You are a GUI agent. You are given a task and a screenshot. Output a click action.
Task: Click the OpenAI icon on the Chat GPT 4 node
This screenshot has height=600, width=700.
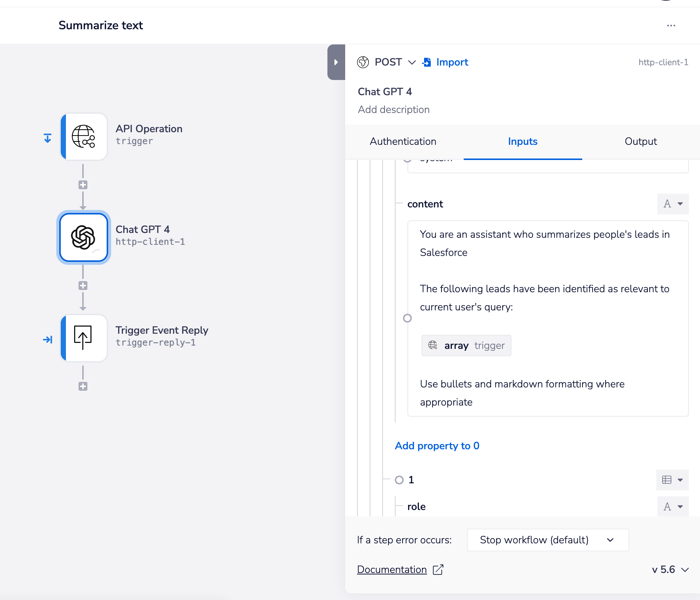pos(83,237)
